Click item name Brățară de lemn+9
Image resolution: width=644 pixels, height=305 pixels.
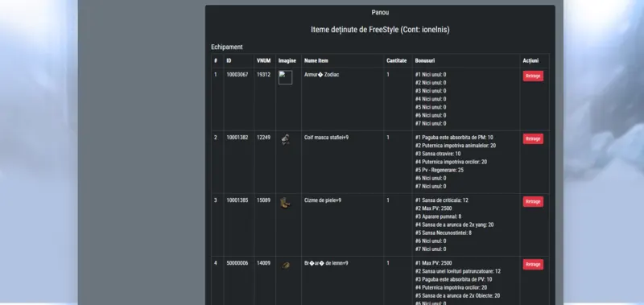tap(326, 263)
